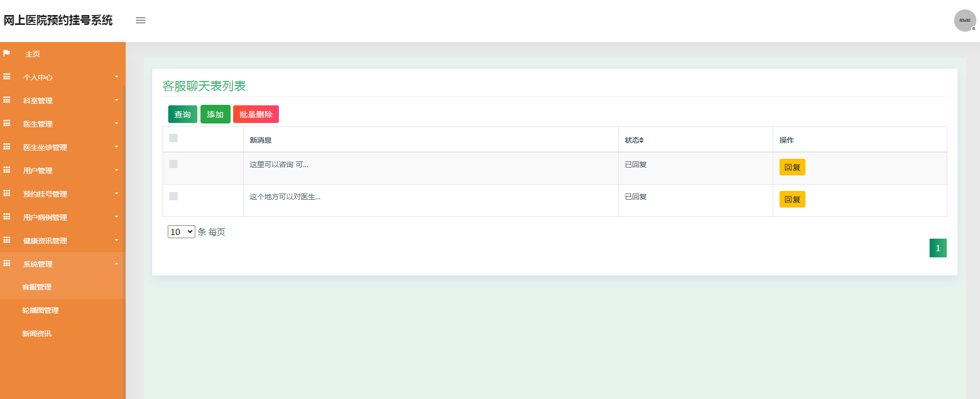Click the 查询 button

click(183, 114)
